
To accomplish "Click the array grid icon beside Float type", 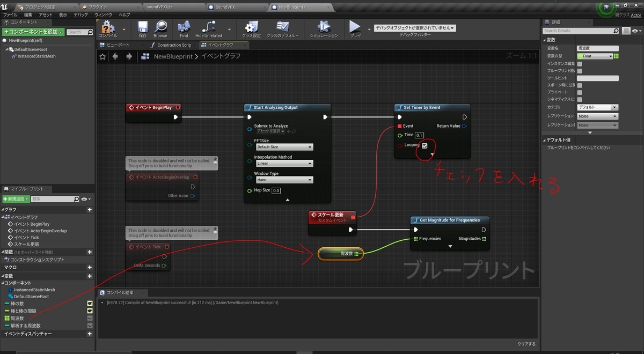I will [616, 56].
